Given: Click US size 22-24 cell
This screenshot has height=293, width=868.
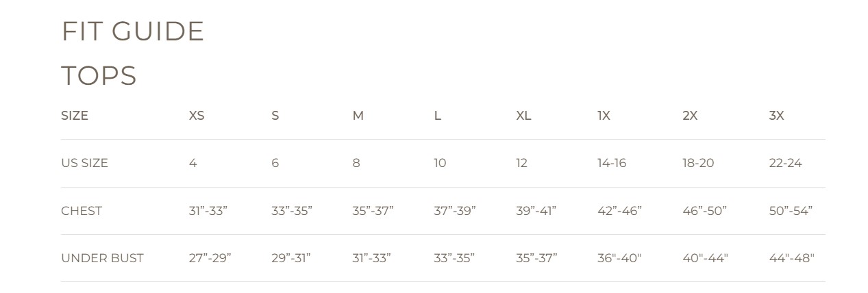Looking at the screenshot, I should (x=785, y=163).
